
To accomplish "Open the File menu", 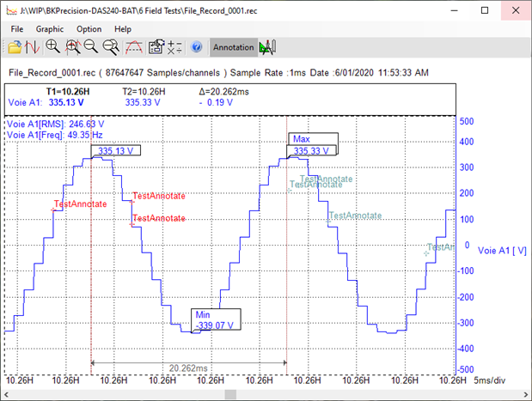I will pos(17,28).
